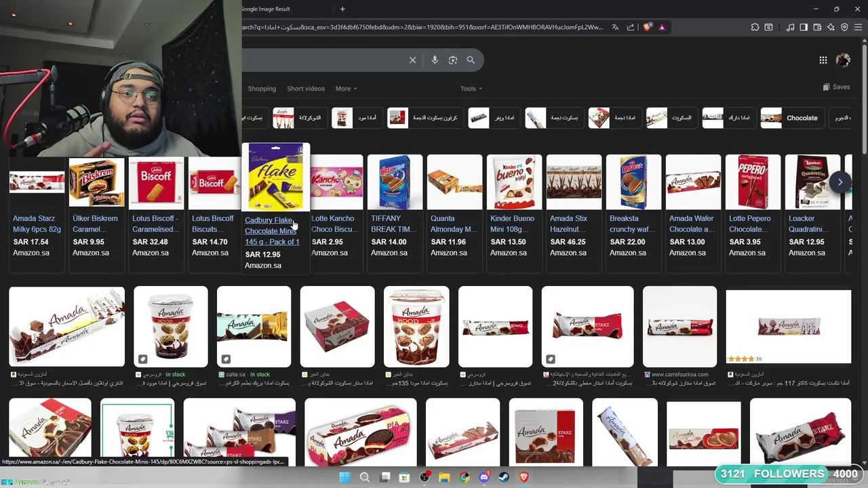The image size is (868, 488).
Task: Select the امادا مود filter chip
Action: tap(357, 118)
